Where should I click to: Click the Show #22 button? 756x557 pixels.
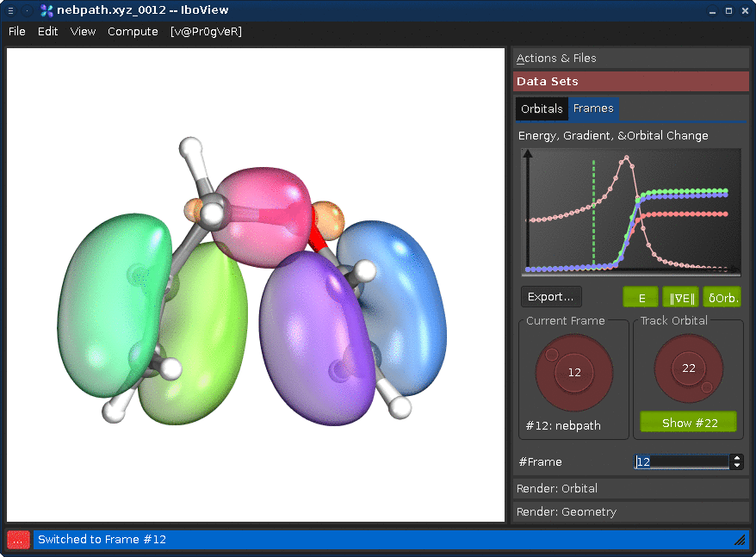tap(689, 423)
